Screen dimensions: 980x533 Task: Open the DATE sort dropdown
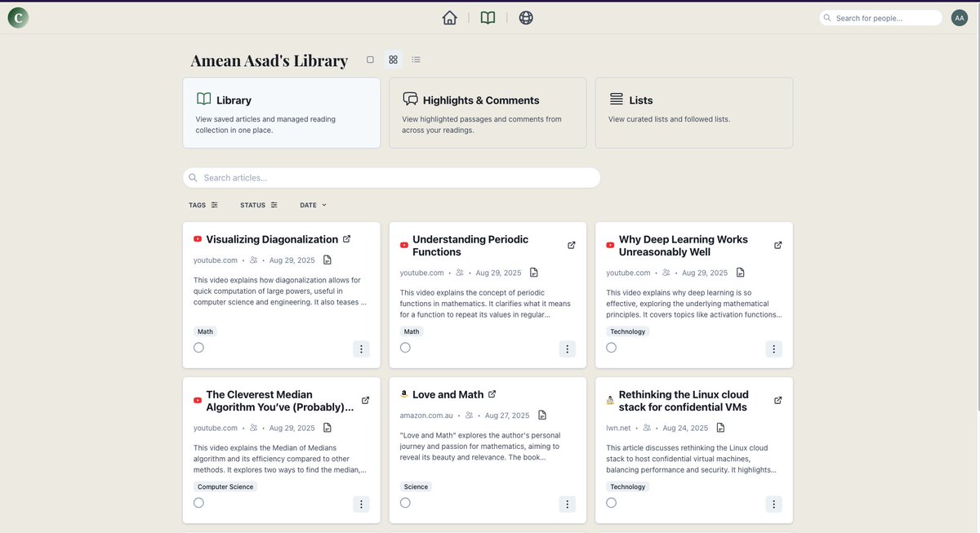pos(314,205)
